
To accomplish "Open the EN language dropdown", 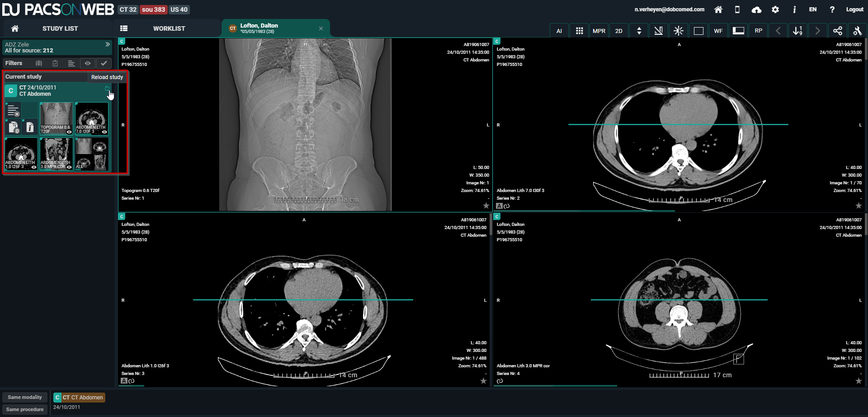I will (812, 9).
